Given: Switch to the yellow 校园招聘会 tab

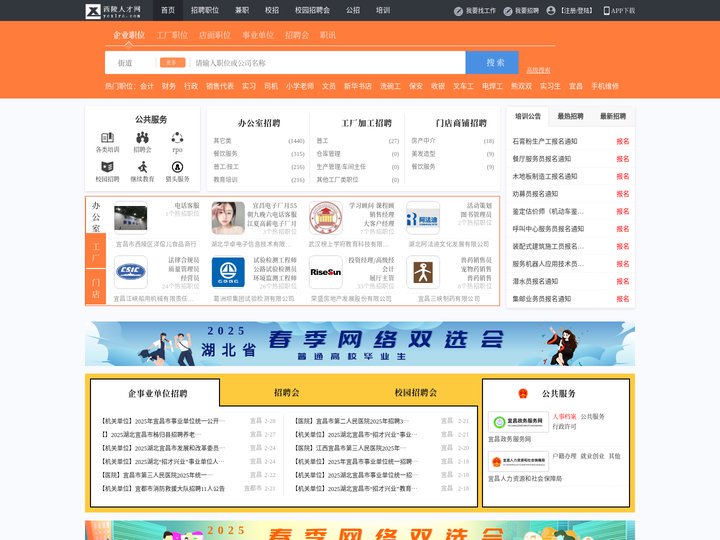Looking at the screenshot, I should 416,393.
